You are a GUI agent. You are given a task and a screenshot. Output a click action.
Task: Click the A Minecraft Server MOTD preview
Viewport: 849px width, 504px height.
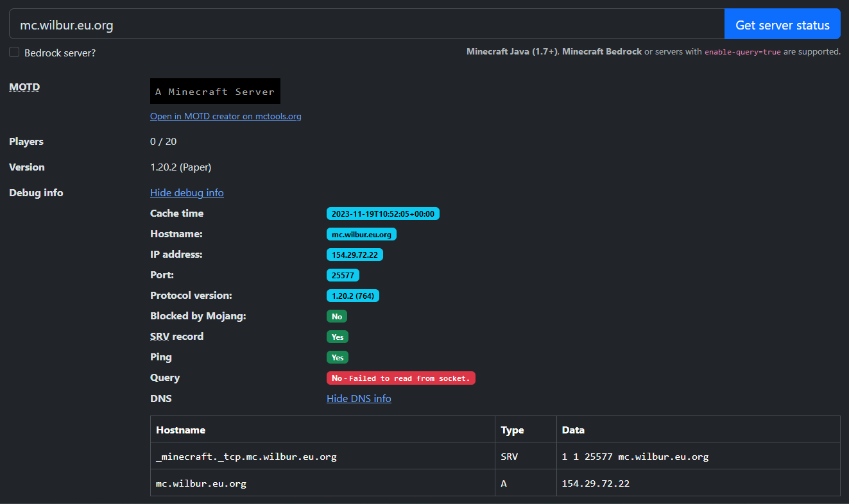pos(215,91)
